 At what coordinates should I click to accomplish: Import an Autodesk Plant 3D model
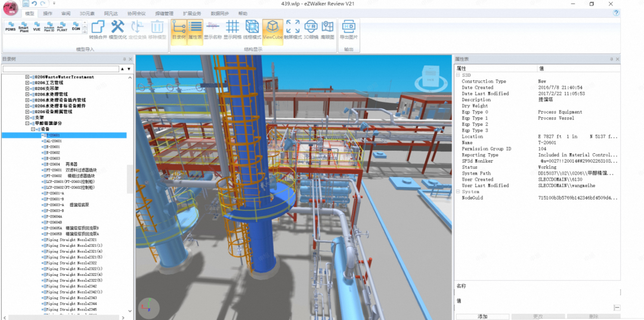[49, 27]
